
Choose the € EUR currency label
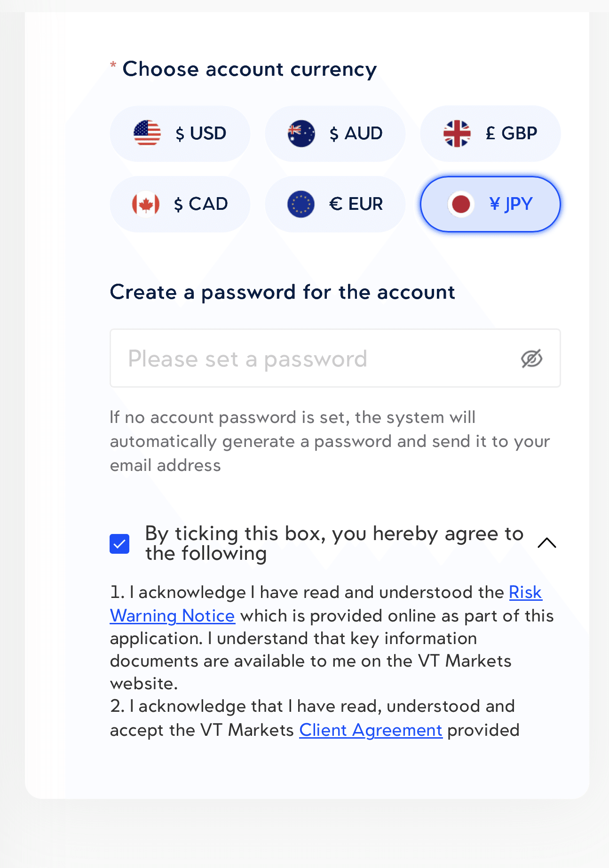[356, 204]
